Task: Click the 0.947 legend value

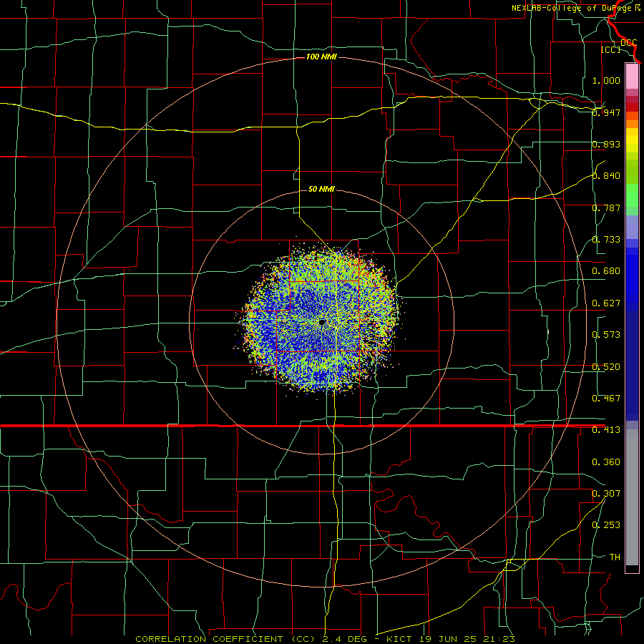Action: pos(606,112)
